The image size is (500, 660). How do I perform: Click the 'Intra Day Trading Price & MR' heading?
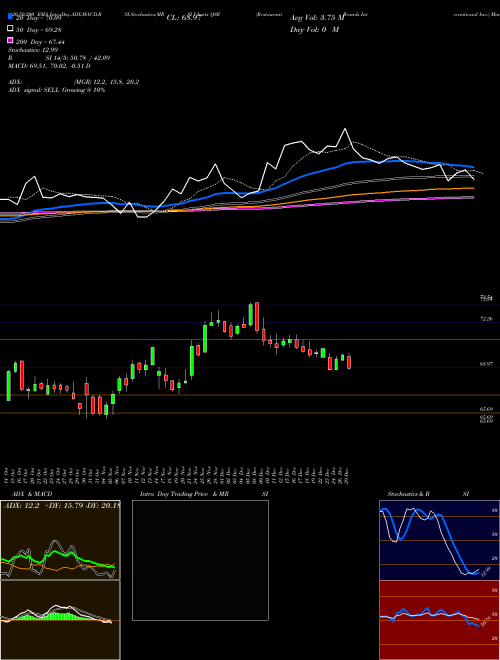pyautogui.click(x=184, y=494)
